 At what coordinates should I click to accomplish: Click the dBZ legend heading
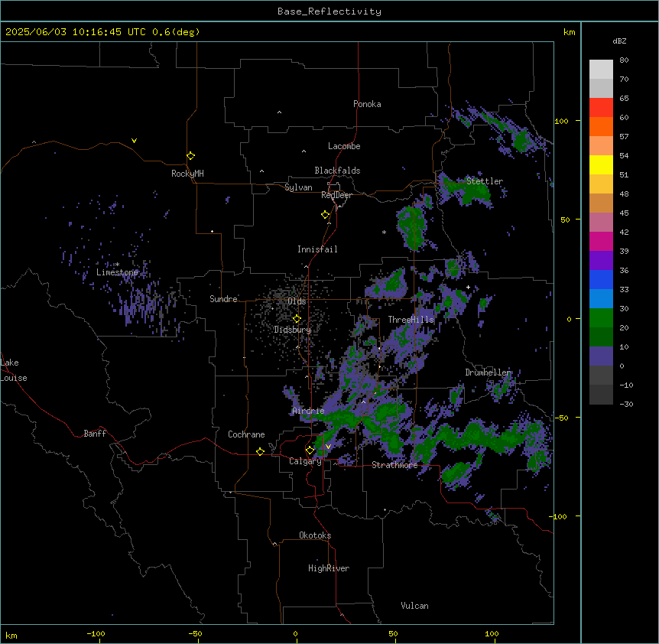pyautogui.click(x=619, y=41)
